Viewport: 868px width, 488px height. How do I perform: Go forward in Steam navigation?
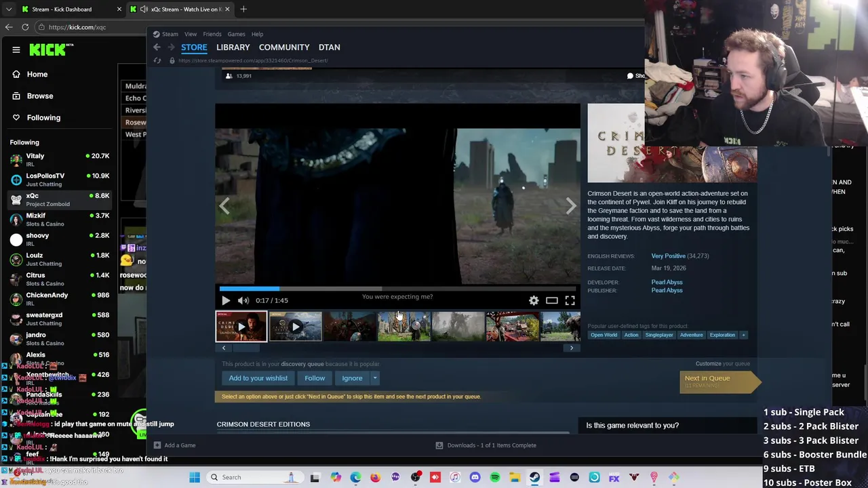point(171,47)
